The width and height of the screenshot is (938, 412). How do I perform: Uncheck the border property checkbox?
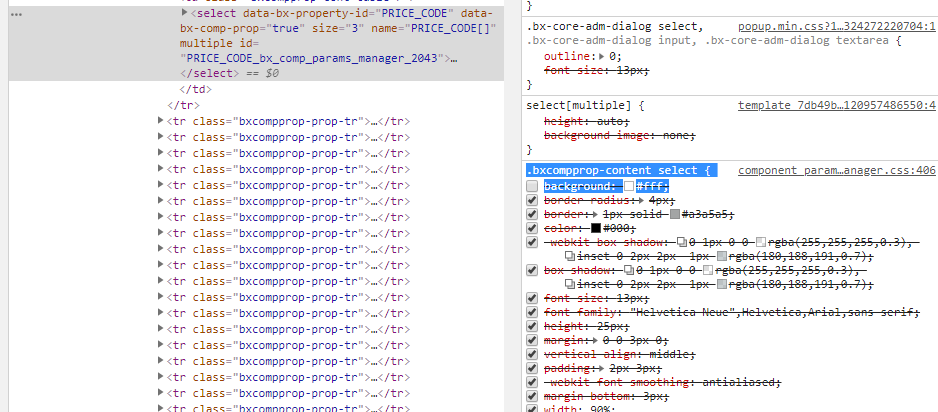(532, 214)
